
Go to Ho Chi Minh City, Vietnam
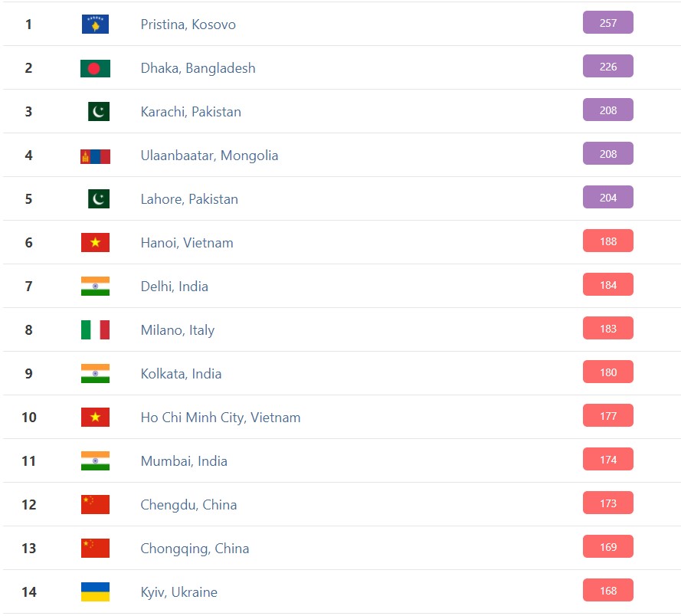[220, 418]
